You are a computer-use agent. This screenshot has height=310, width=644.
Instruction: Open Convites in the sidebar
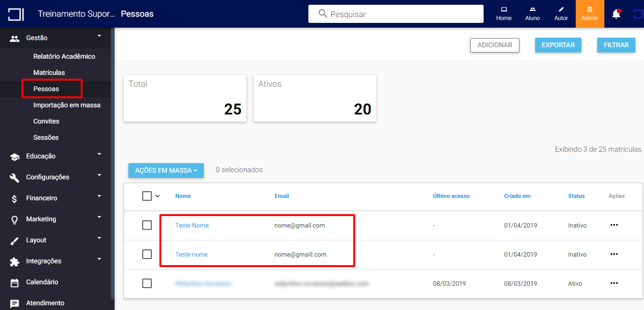click(46, 121)
